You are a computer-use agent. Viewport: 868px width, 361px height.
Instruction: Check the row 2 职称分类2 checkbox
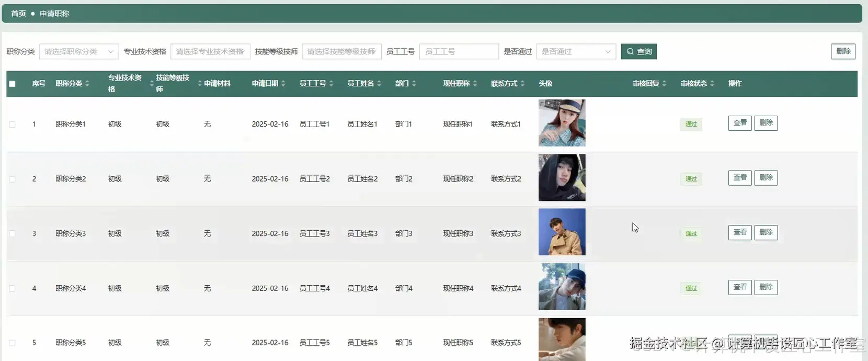13,179
